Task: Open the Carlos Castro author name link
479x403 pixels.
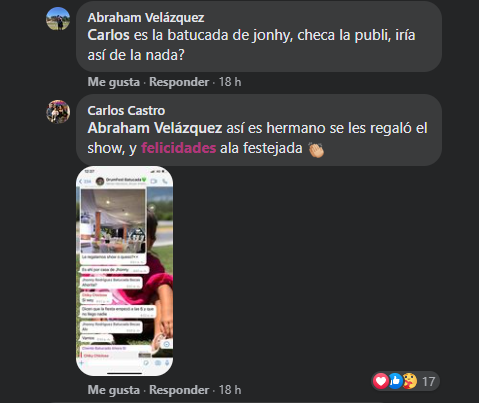Action: tap(126, 111)
